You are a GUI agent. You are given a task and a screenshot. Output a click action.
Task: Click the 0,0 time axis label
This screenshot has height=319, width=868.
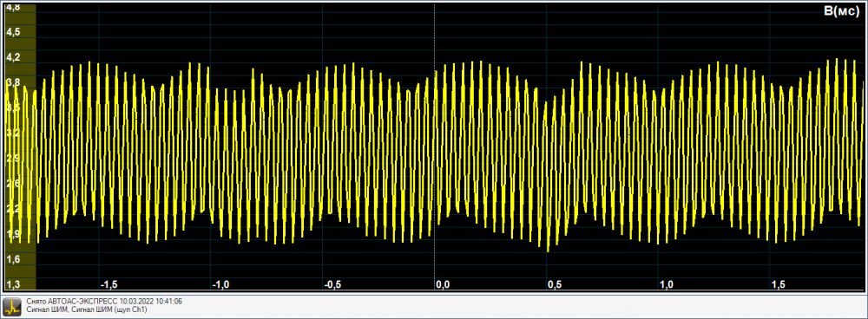pyautogui.click(x=443, y=284)
